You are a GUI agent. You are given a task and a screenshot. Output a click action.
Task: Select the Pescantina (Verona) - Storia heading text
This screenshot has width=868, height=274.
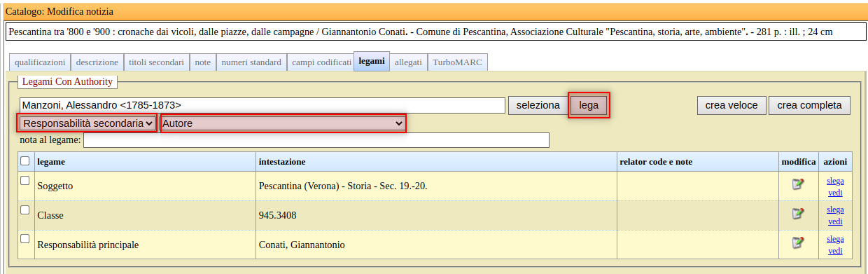(343, 186)
